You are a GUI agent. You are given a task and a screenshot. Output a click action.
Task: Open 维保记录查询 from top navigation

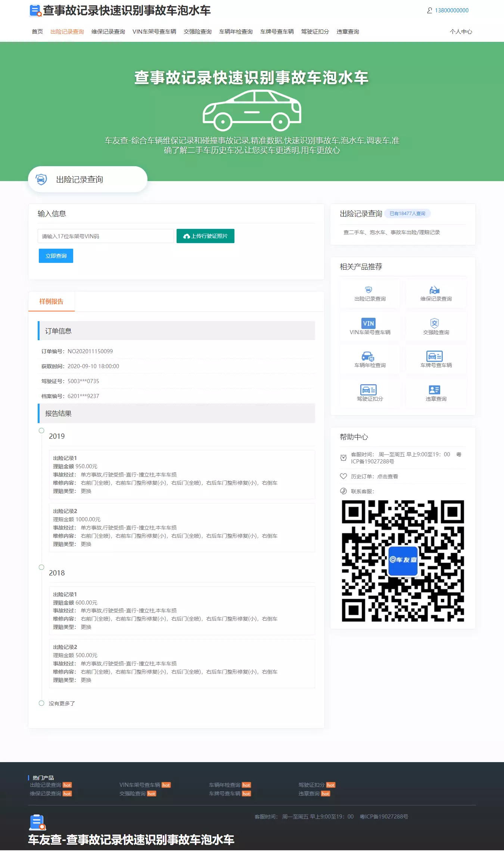point(108,32)
